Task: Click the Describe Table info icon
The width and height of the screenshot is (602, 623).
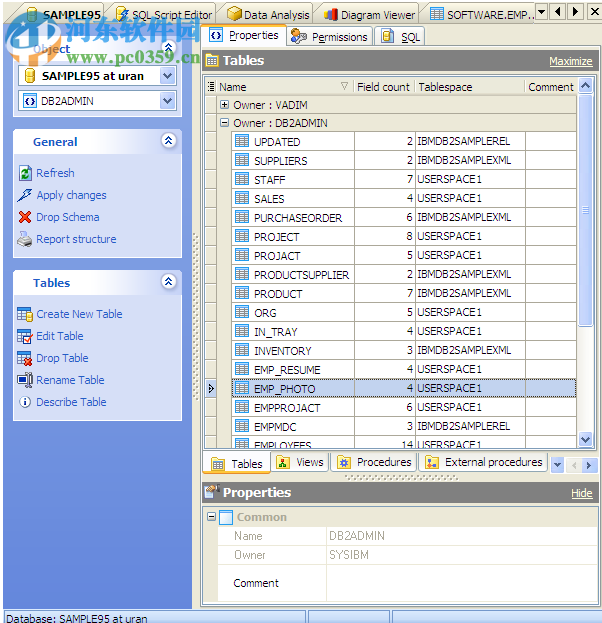Action: pyautogui.click(x=25, y=402)
